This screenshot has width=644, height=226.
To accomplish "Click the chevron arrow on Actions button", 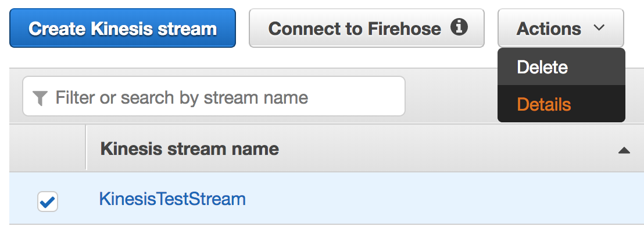I will coord(599,28).
